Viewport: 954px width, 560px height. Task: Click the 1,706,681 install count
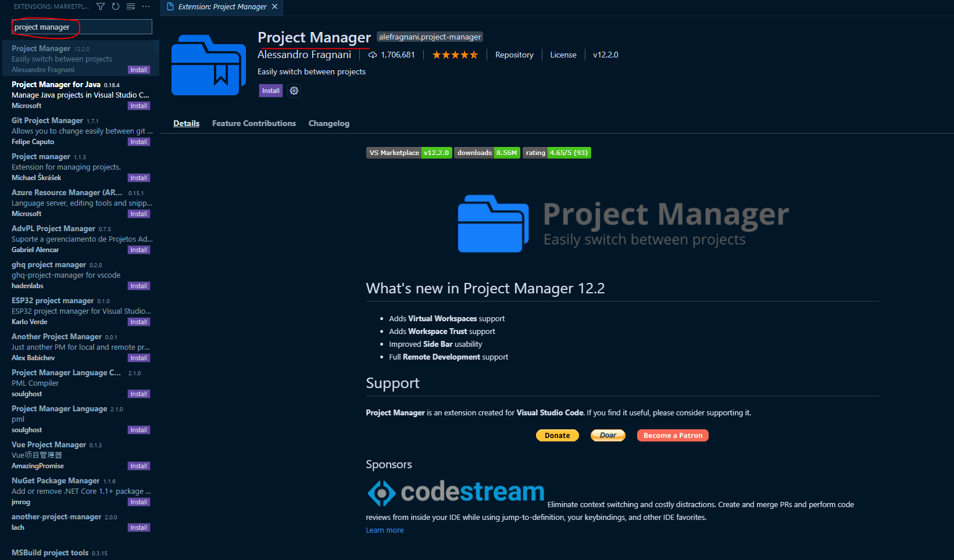pyautogui.click(x=398, y=55)
